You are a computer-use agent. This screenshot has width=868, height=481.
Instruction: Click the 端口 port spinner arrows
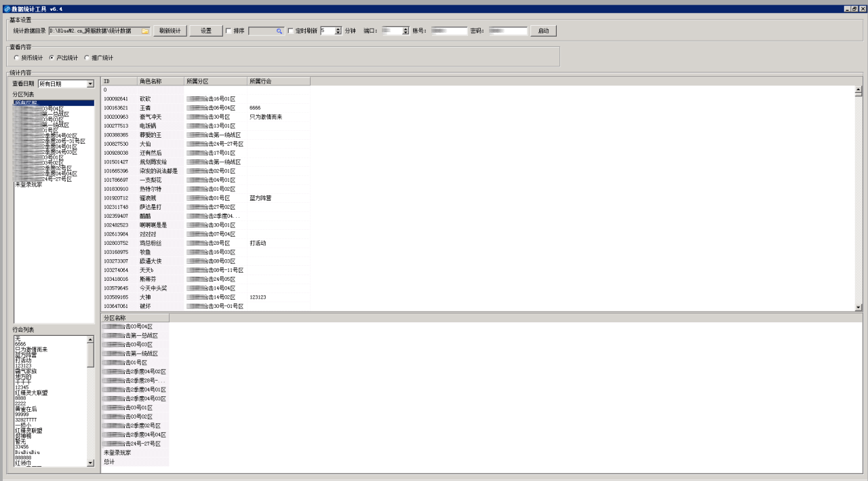(406, 31)
